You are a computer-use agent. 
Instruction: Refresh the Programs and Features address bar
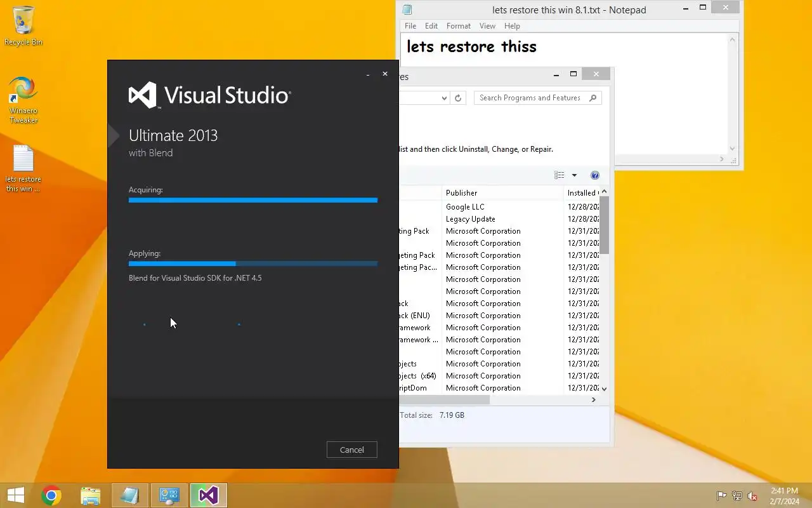point(458,98)
